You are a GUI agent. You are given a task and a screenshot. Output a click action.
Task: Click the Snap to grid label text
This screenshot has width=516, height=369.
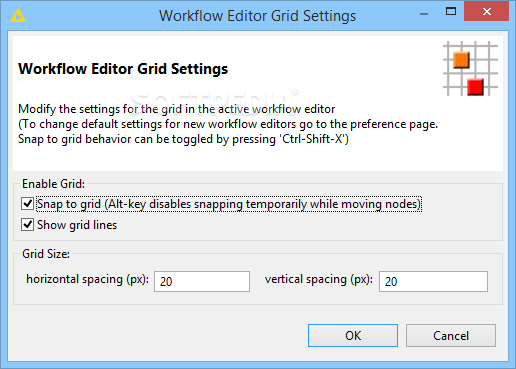[x=229, y=204]
